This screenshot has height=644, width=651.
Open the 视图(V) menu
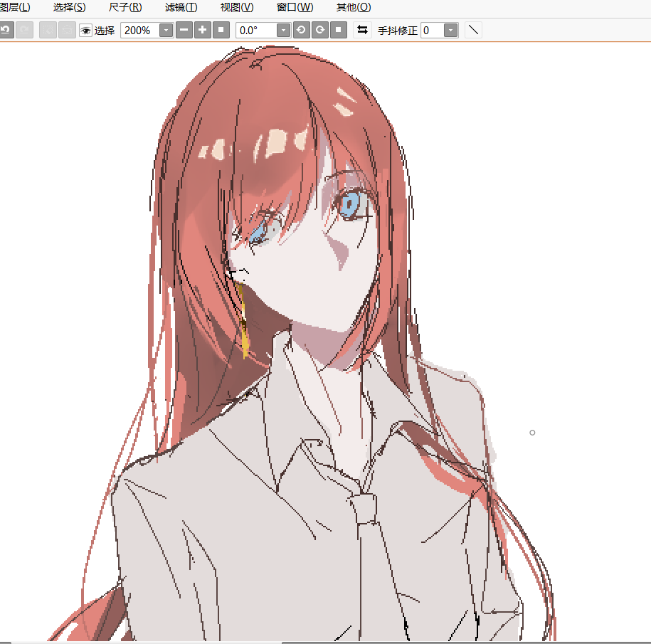[x=237, y=8]
